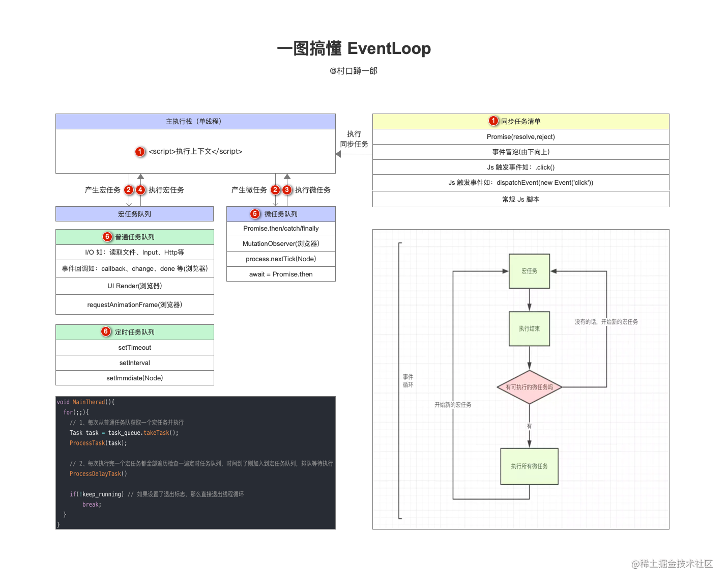Click the "没有的话，开始新的宏任务" flowchart label
The image size is (728, 584).
pos(606,322)
